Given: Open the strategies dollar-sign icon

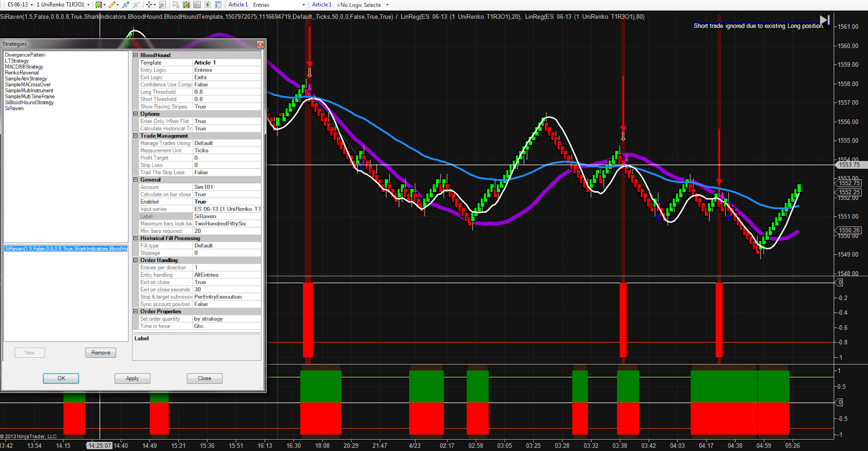Looking at the screenshot, I should click(x=207, y=4).
